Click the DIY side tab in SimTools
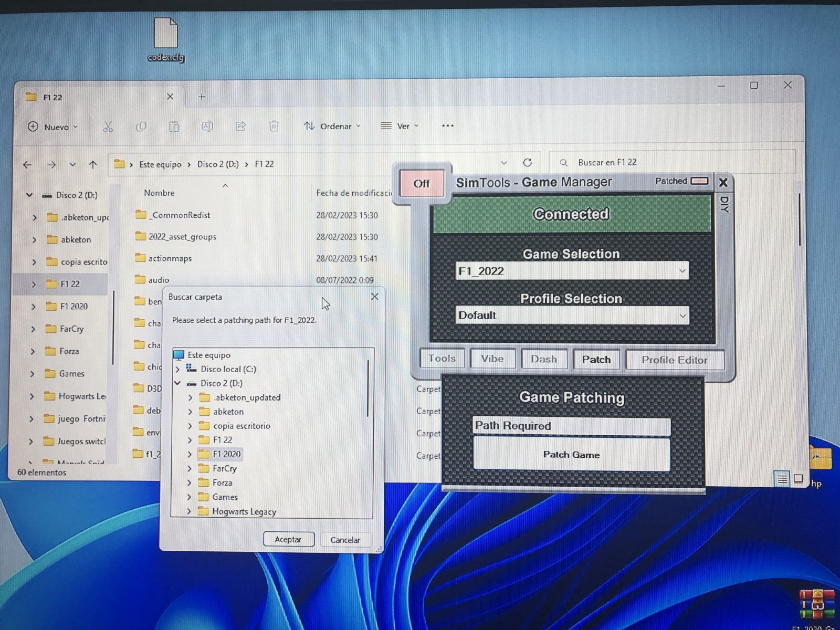Screen dimensions: 840x630 (x=724, y=204)
